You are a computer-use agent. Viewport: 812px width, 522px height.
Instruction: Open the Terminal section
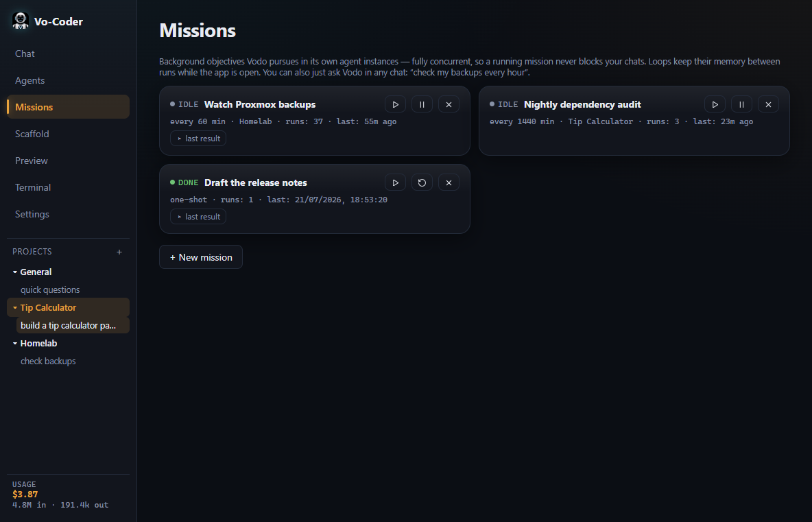[69, 187]
